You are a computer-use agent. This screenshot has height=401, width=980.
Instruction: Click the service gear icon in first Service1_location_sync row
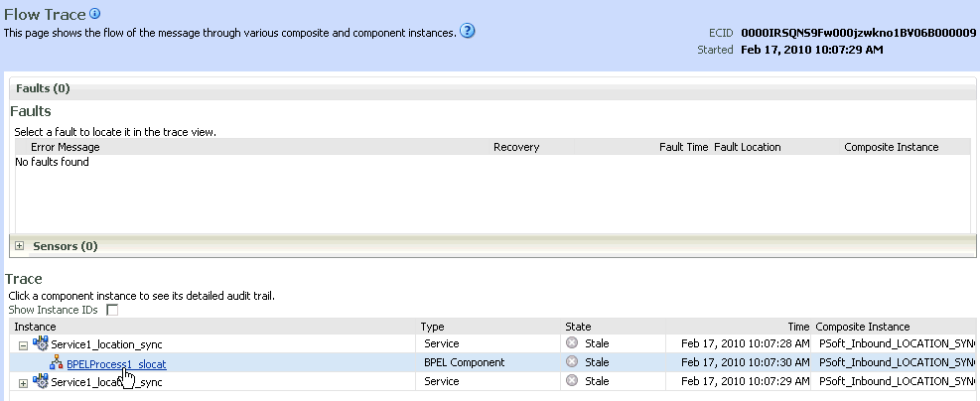[41, 342]
